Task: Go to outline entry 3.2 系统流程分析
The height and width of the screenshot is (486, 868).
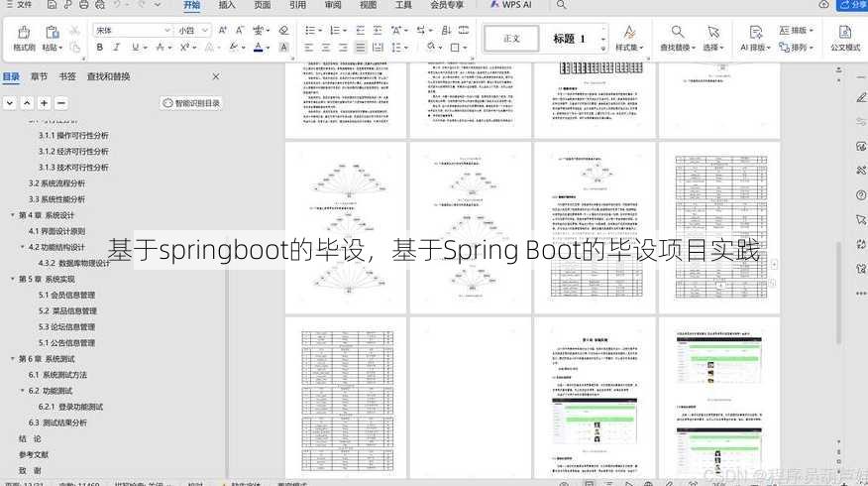Action: tap(57, 182)
